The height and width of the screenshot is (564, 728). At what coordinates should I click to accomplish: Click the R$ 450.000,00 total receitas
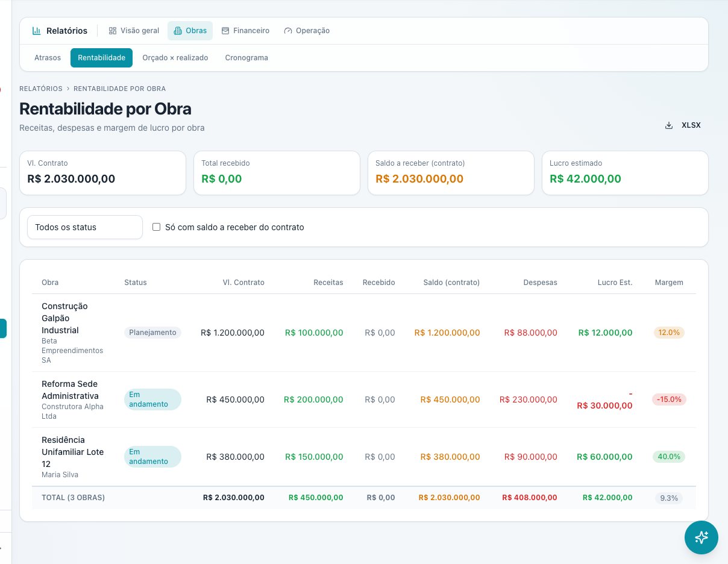(316, 498)
